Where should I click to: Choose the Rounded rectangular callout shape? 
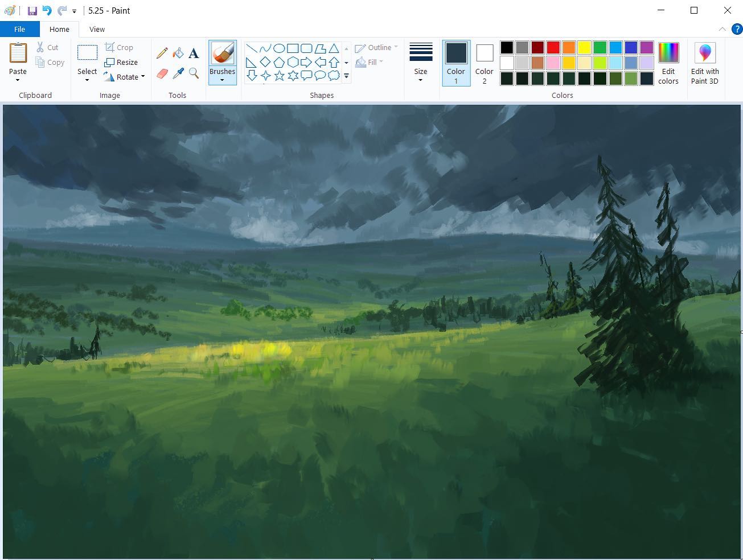306,76
